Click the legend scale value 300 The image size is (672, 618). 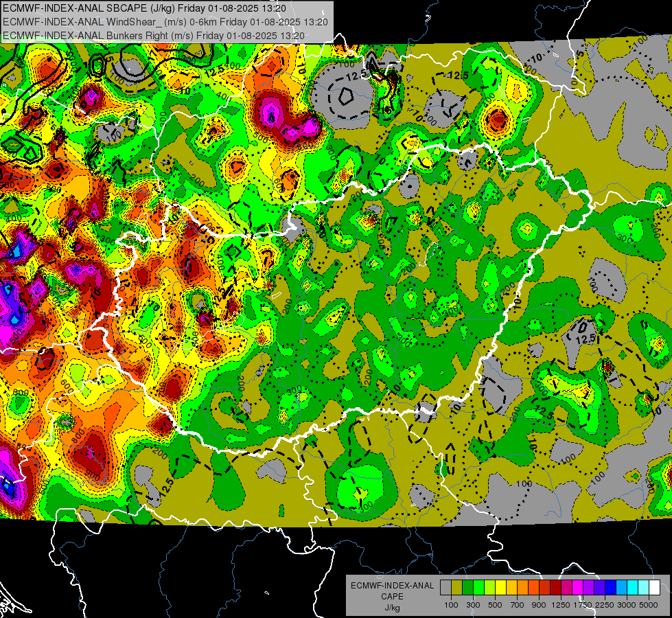473,605
